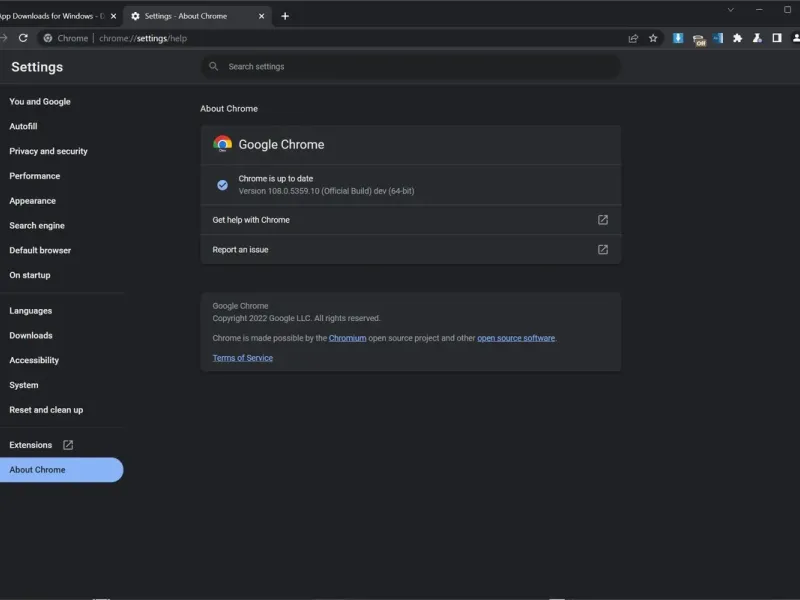
Task: Open the profile avatar icon
Action: [x=795, y=38]
